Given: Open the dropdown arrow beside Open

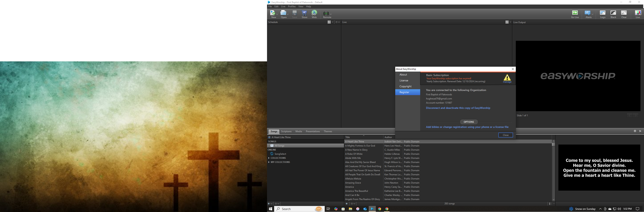Looking at the screenshot, I should 288,14.
